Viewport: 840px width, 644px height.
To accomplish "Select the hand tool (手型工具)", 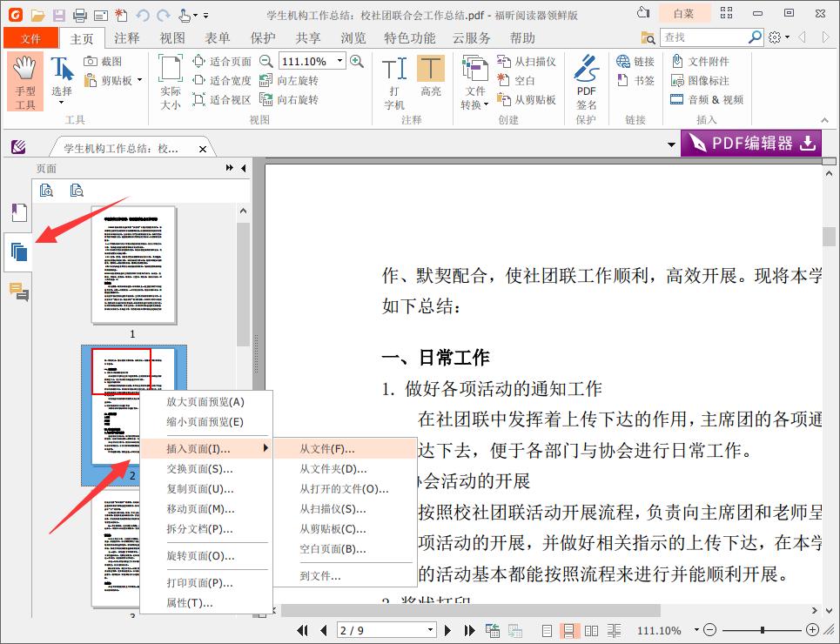I will [26, 81].
